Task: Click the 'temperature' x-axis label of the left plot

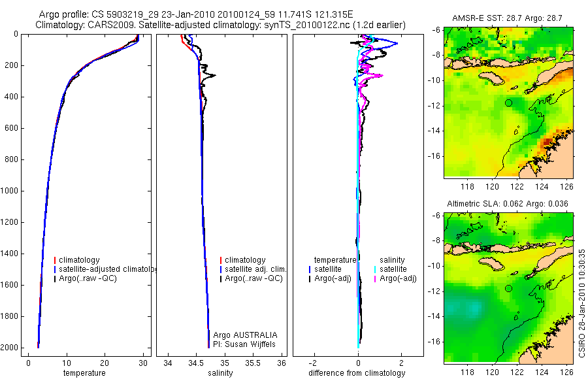Action: pyautogui.click(x=84, y=373)
